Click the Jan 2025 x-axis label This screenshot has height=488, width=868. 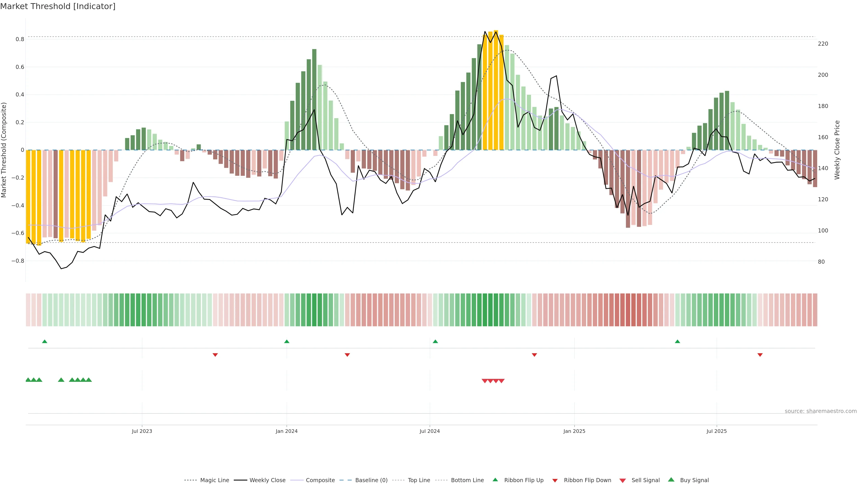(x=574, y=431)
